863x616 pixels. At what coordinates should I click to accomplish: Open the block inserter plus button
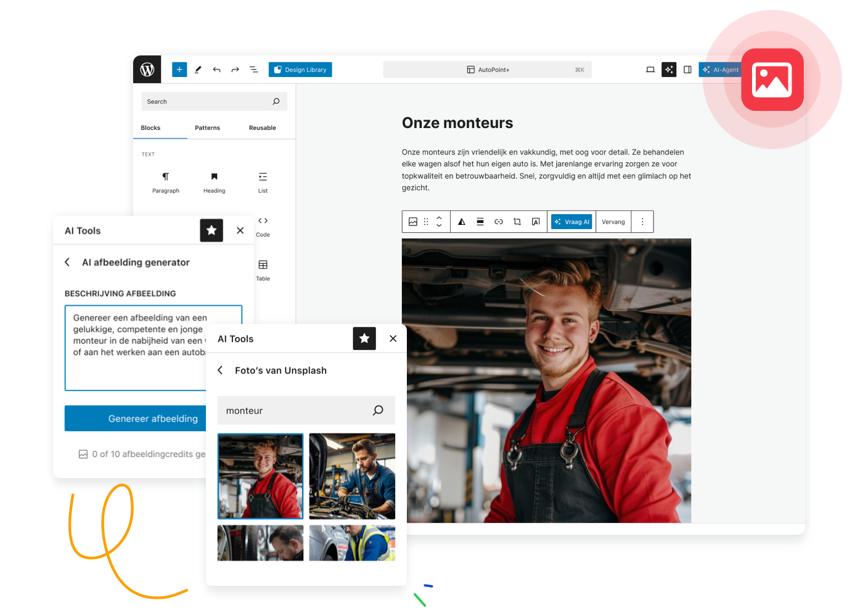click(179, 70)
